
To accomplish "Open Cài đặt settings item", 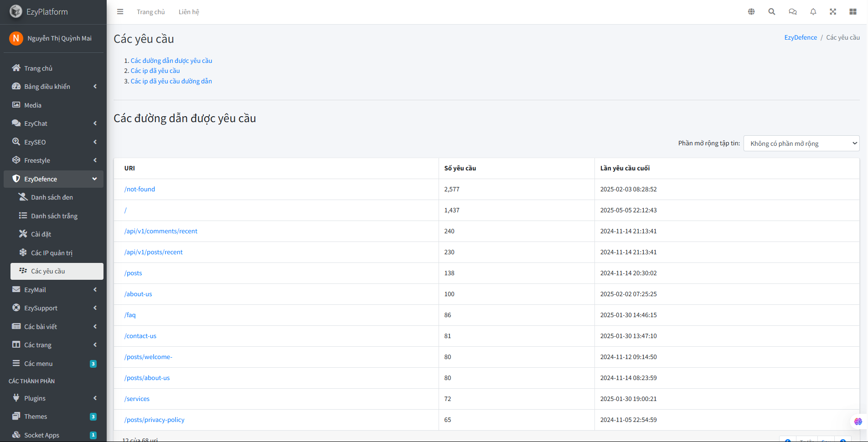I will [41, 234].
